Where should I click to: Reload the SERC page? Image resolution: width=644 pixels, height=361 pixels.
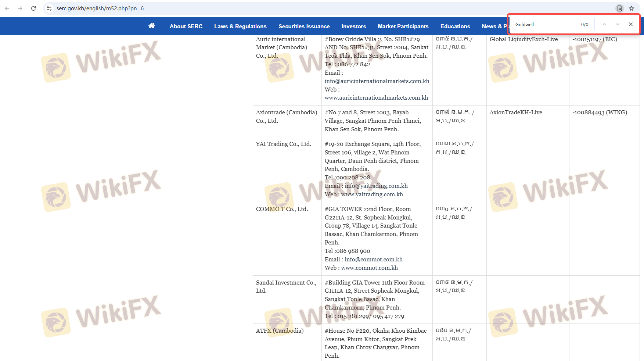(x=33, y=8)
